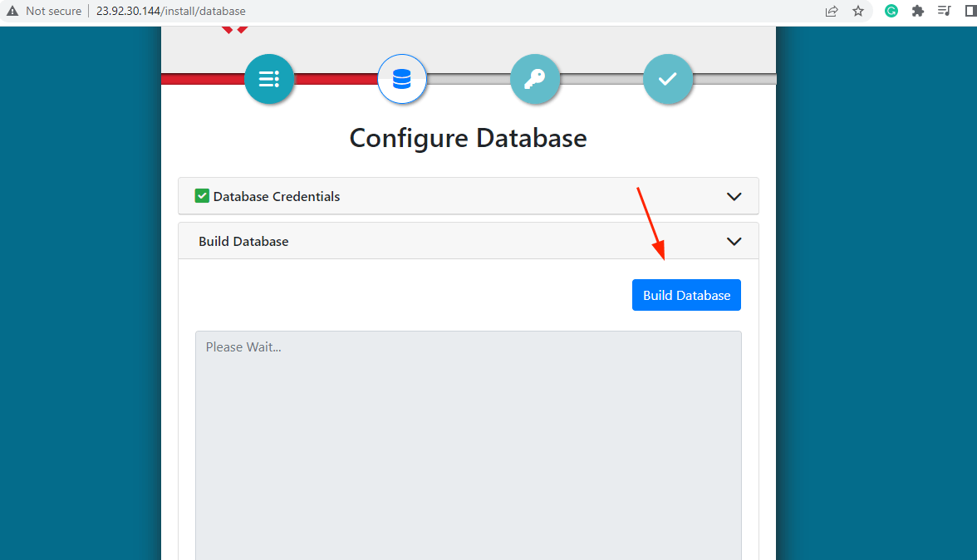Click the Build Database section header text
The width and height of the screenshot is (977, 560).
[243, 242]
